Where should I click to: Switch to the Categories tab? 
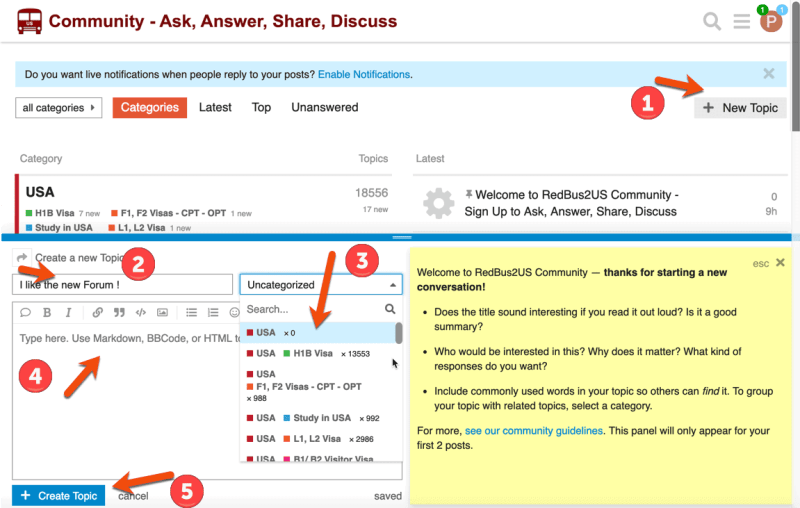tap(149, 108)
